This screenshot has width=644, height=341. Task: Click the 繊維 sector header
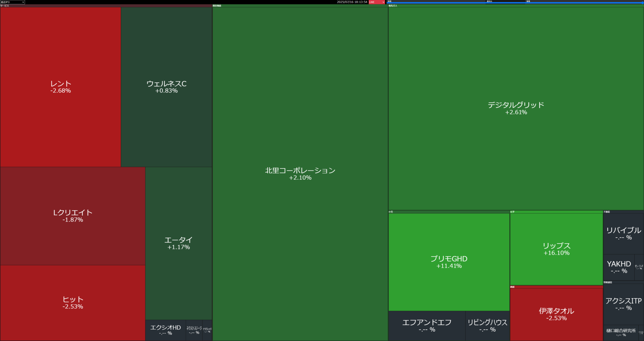tap(556, 287)
